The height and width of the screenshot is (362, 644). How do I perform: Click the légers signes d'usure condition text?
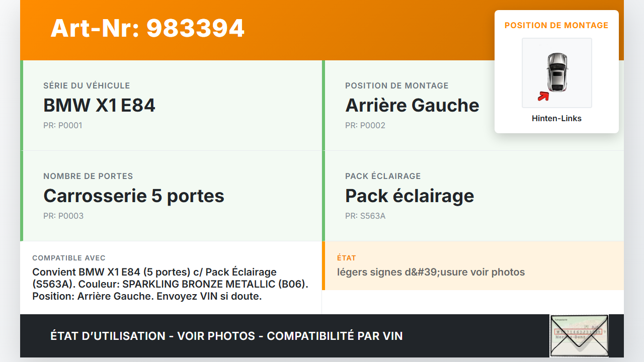click(431, 272)
